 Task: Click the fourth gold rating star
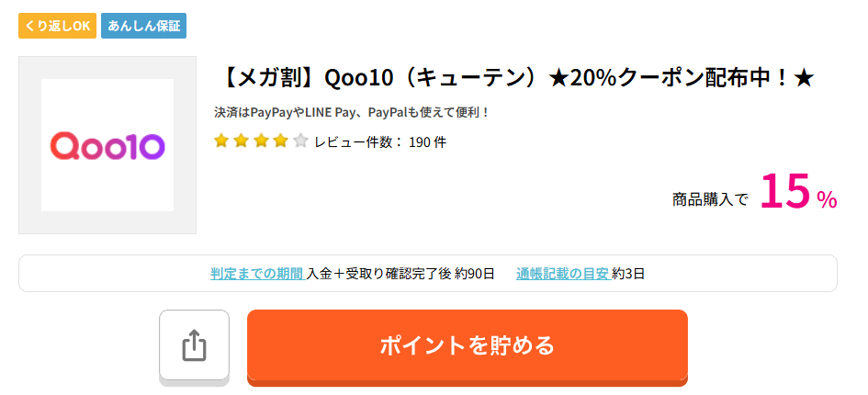click(281, 141)
